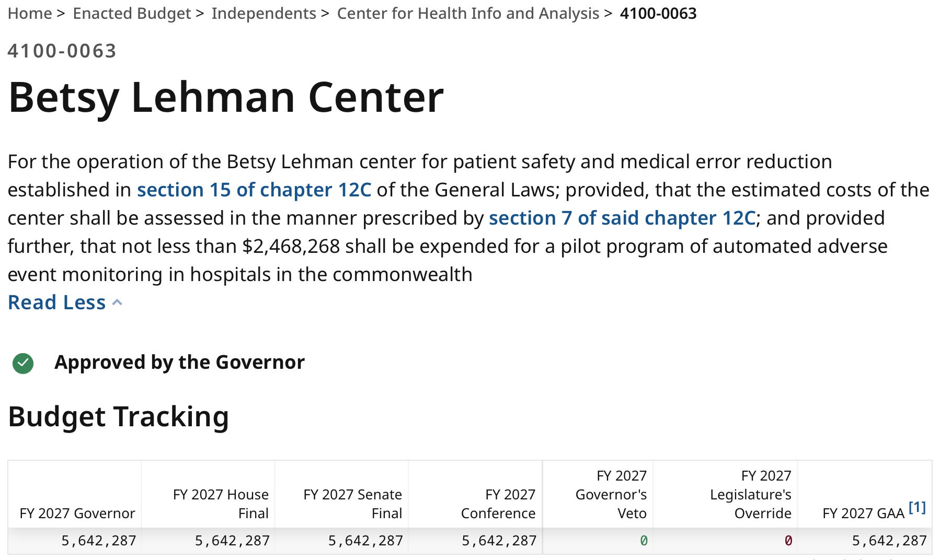
Task: Open section 7 of said chapter 12C
Action: (622, 218)
